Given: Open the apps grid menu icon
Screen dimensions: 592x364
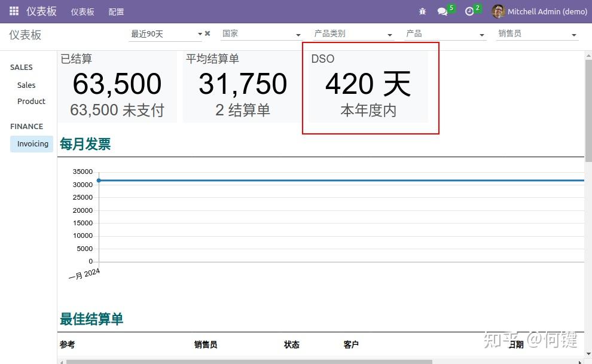Looking at the screenshot, I should (13, 11).
